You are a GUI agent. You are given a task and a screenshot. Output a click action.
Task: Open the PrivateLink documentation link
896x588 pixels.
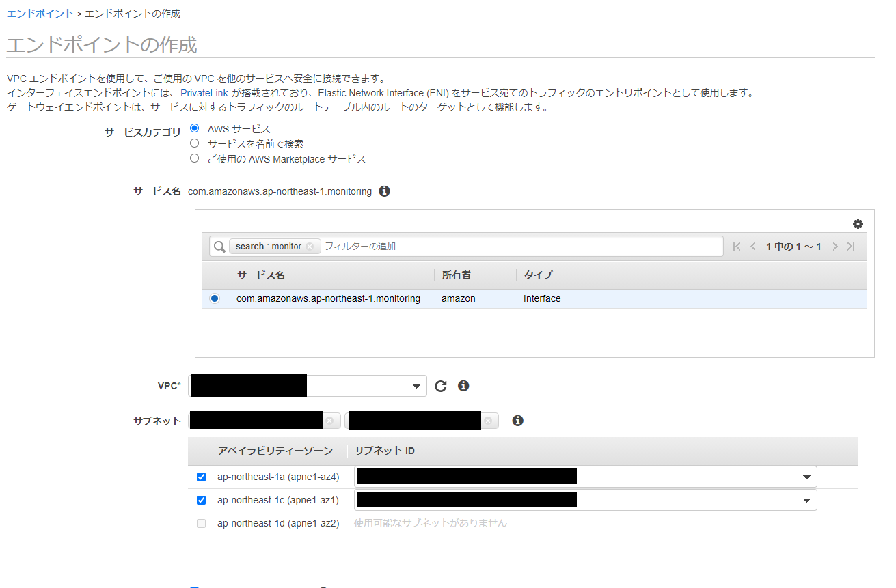coord(204,92)
